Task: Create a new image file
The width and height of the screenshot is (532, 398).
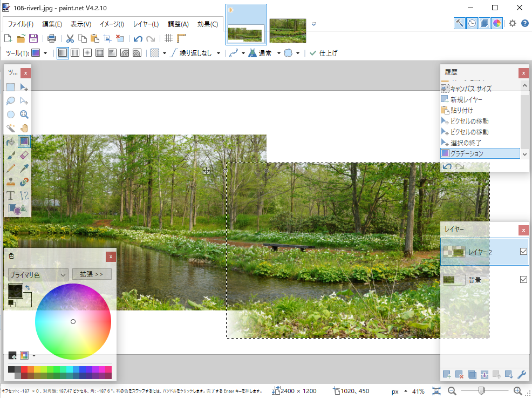Action: pyautogui.click(x=8, y=38)
